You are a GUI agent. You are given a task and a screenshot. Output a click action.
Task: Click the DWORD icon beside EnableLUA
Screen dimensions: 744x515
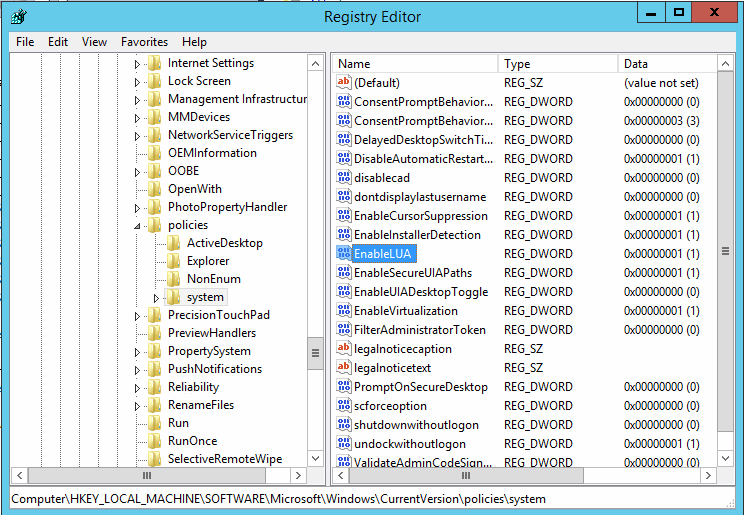pyautogui.click(x=344, y=253)
